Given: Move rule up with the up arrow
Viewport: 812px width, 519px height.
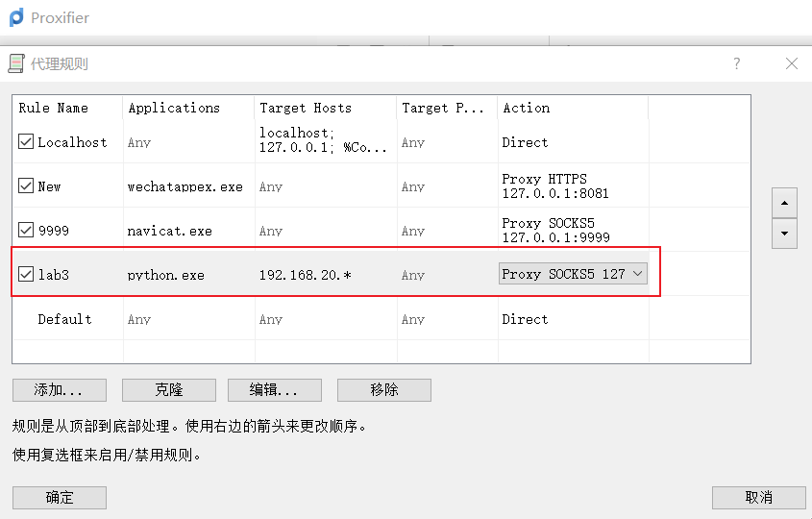Looking at the screenshot, I should tap(784, 203).
